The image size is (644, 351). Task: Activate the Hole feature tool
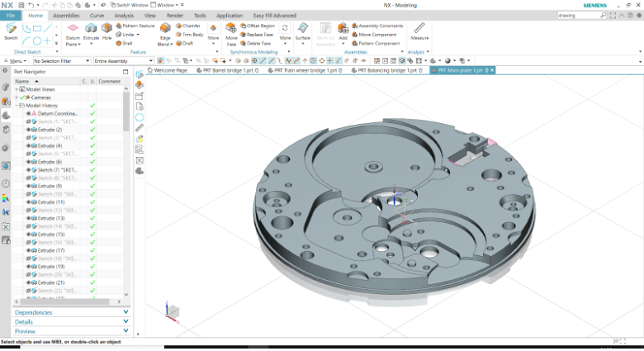pos(107,31)
